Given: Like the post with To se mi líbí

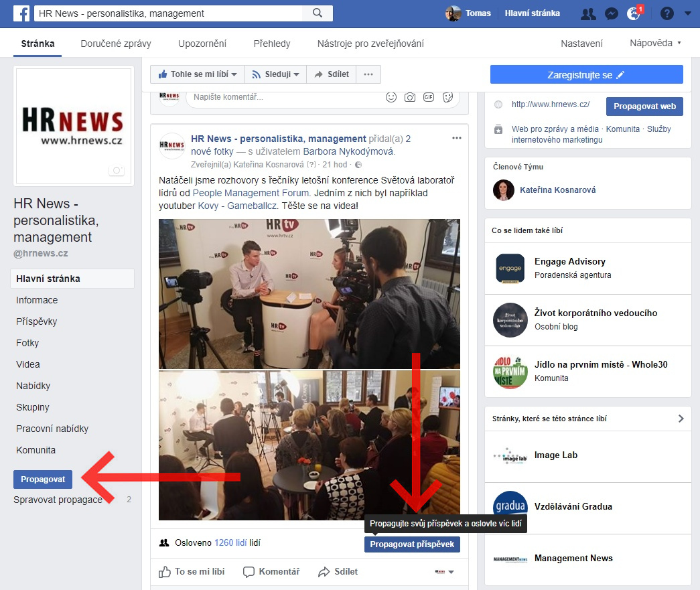Looking at the screenshot, I should [192, 572].
